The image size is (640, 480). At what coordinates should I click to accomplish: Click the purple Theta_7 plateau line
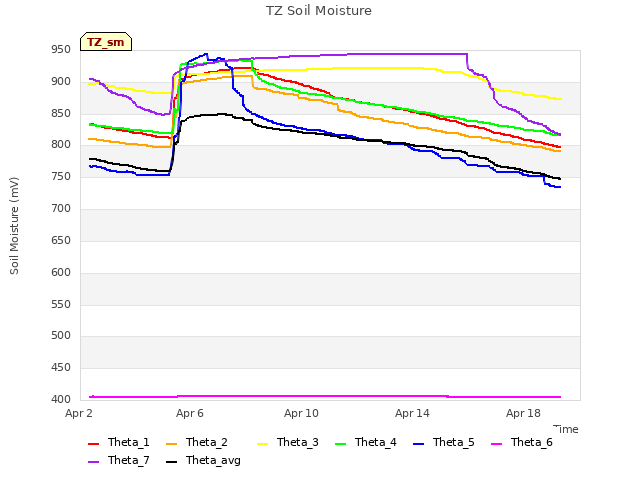tap(406, 54)
